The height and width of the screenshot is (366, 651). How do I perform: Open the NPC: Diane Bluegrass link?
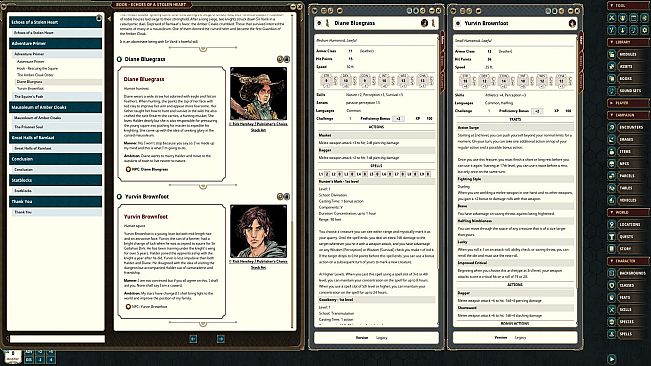(147, 169)
